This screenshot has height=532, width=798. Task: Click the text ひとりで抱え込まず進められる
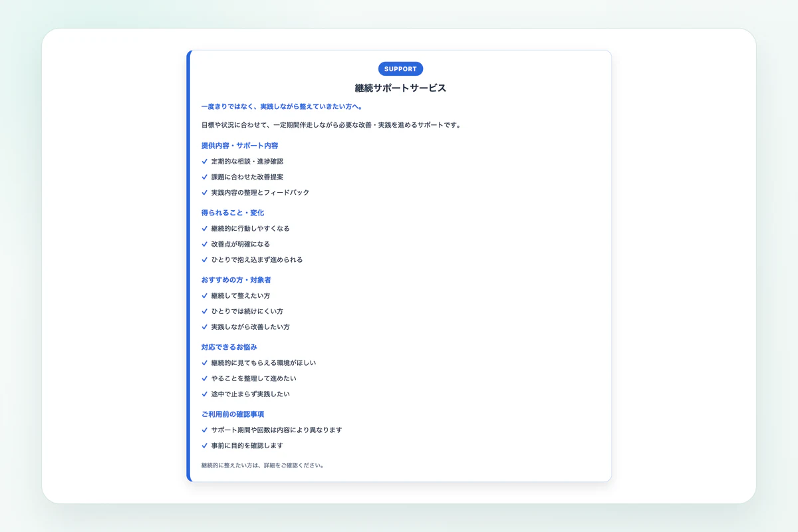257,260
